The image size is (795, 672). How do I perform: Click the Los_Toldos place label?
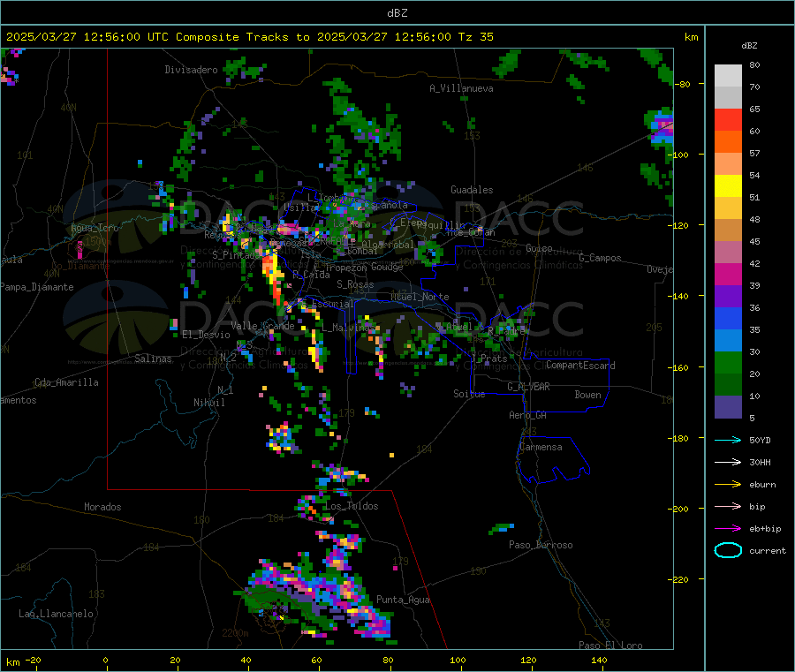(352, 506)
